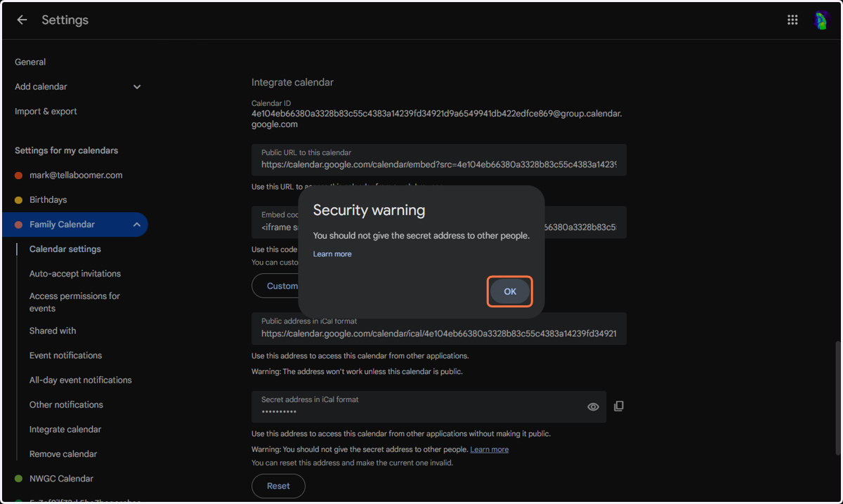Go to Access permissions for events

(74, 302)
